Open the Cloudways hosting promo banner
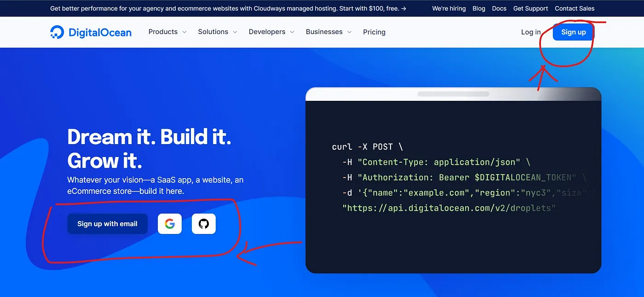 228,8
